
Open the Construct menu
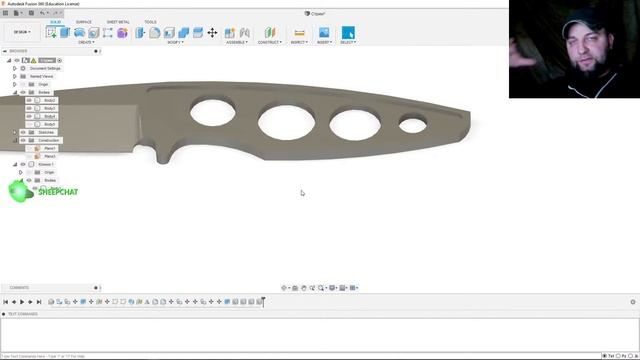click(x=270, y=42)
